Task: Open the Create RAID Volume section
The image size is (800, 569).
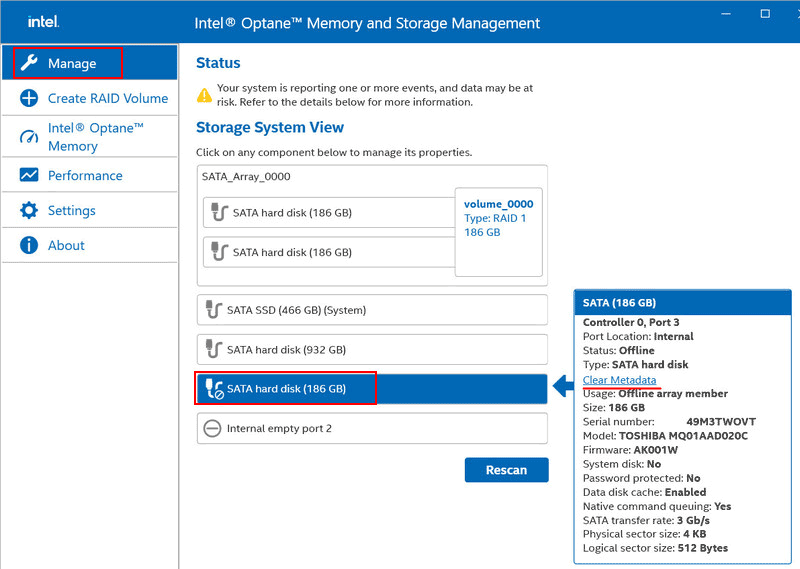Action: (x=107, y=99)
